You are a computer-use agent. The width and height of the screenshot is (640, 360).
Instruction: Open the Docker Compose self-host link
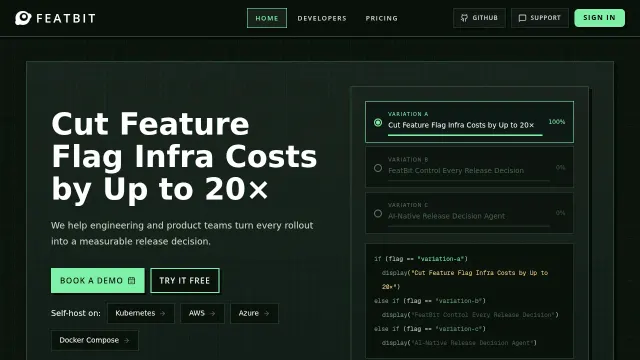(x=95, y=340)
